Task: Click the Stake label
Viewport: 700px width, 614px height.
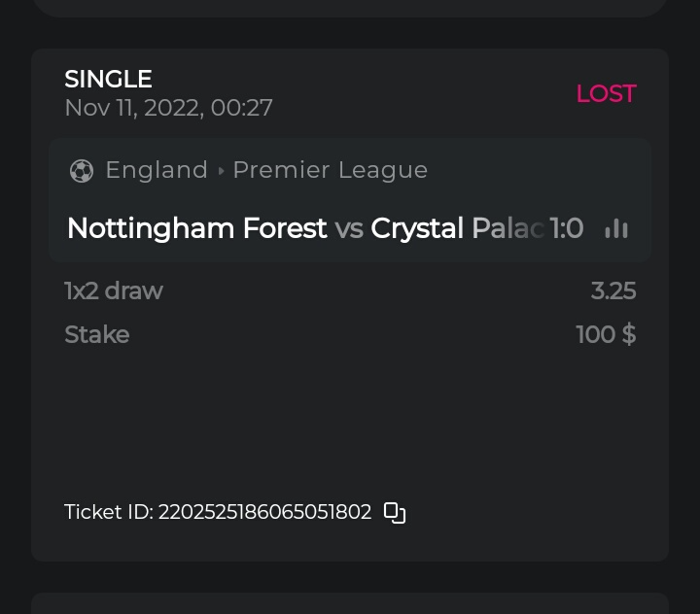Action: point(96,334)
